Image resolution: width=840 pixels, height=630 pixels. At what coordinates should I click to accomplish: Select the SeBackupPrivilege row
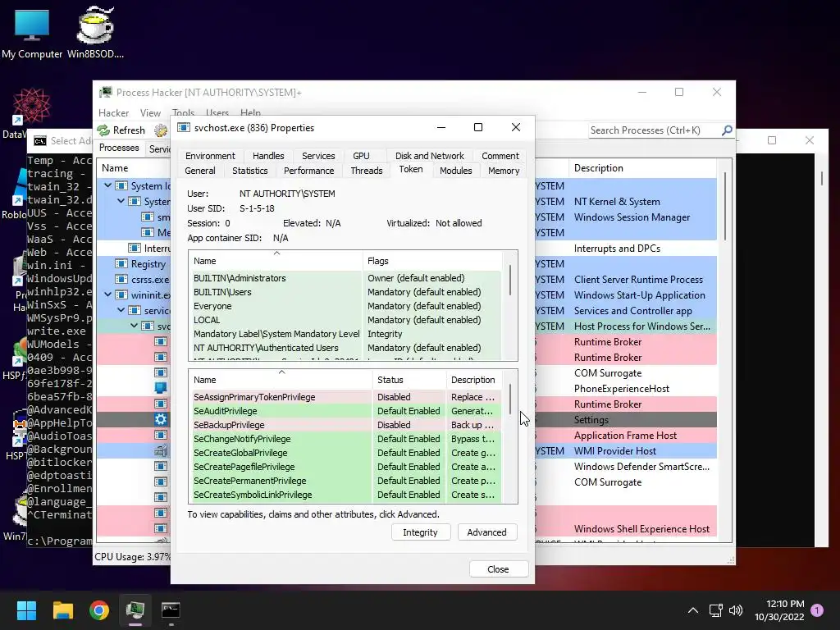(x=345, y=425)
